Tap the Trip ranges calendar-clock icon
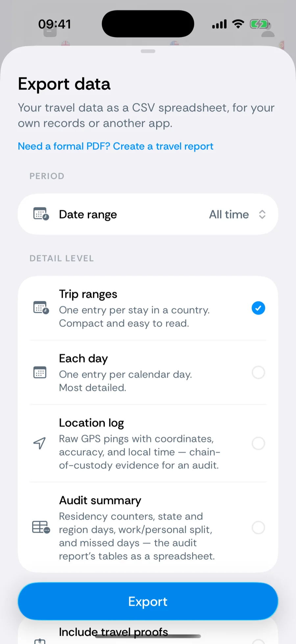296x644 pixels. click(x=41, y=308)
